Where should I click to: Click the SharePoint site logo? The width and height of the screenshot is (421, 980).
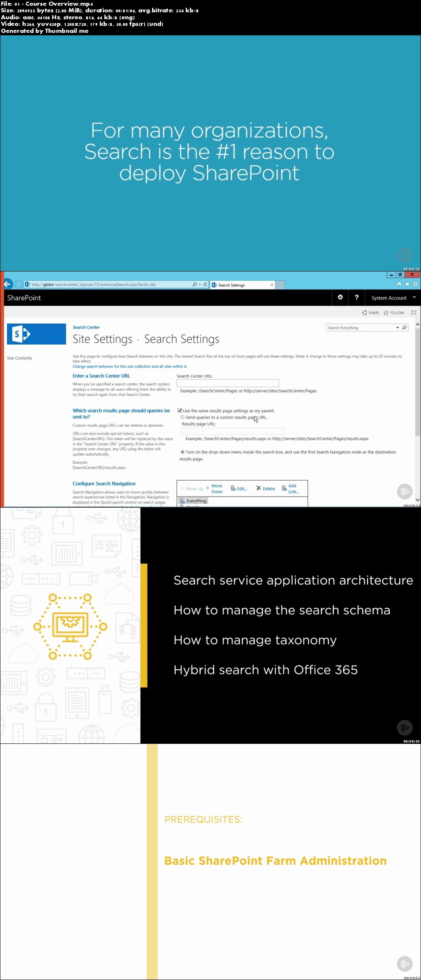[37, 334]
